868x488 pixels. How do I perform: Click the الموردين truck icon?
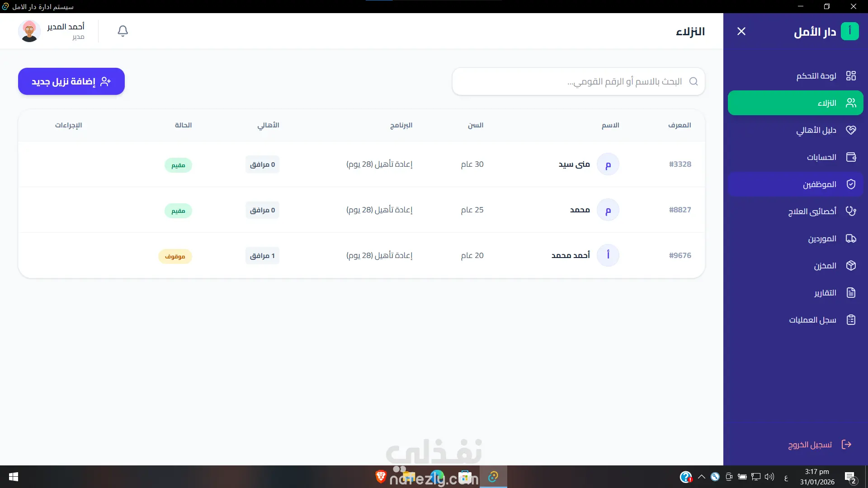click(x=851, y=239)
